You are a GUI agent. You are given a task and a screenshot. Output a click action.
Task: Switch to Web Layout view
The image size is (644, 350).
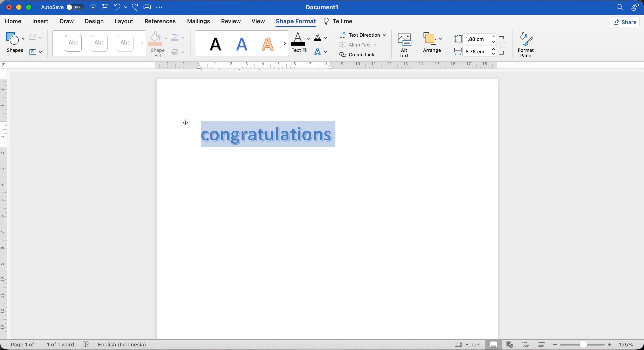[509, 344]
